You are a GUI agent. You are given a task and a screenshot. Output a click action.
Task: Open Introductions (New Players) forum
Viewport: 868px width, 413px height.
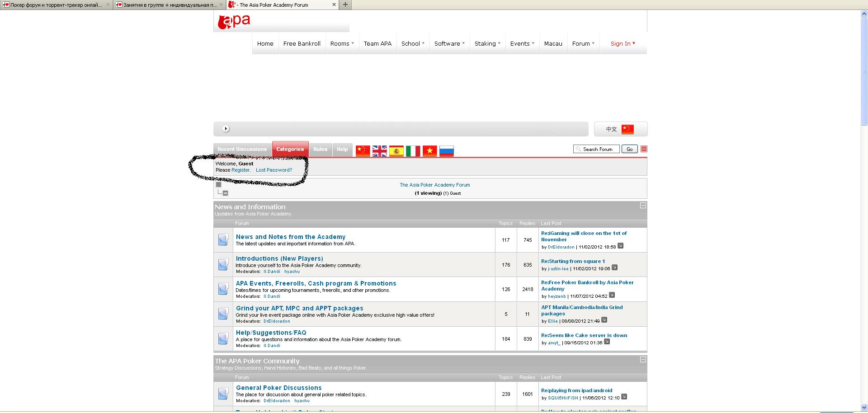coord(279,258)
